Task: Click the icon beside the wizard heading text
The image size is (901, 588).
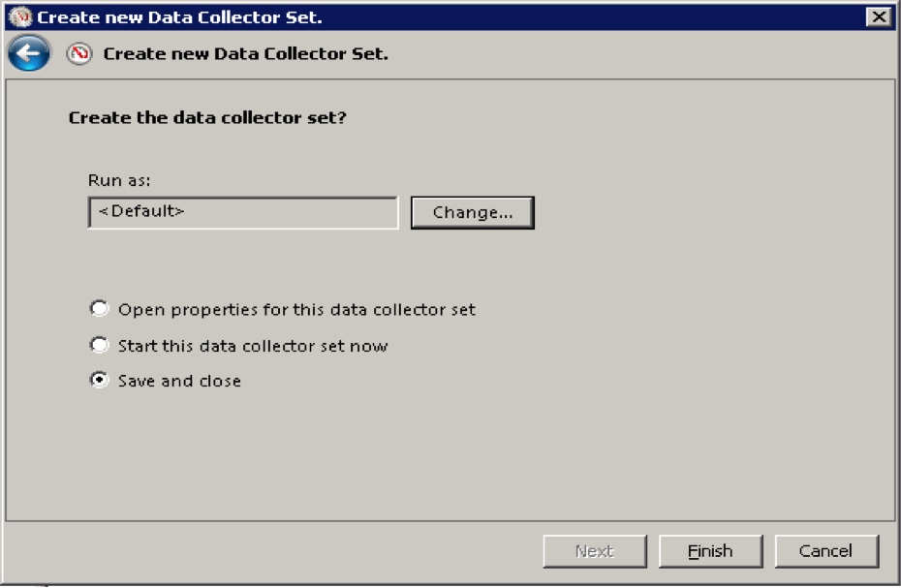Action: tap(79, 53)
